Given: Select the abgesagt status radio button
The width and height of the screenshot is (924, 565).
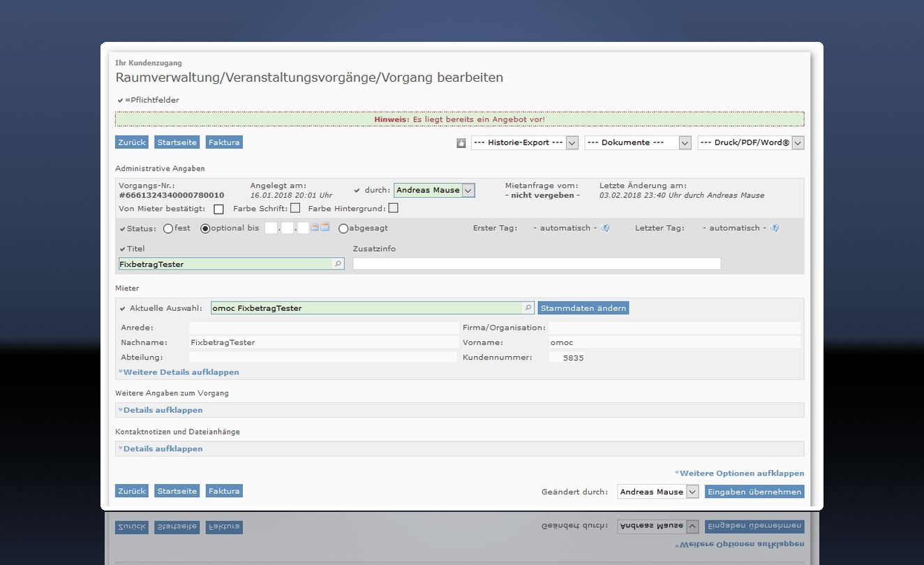Looking at the screenshot, I should [x=343, y=228].
